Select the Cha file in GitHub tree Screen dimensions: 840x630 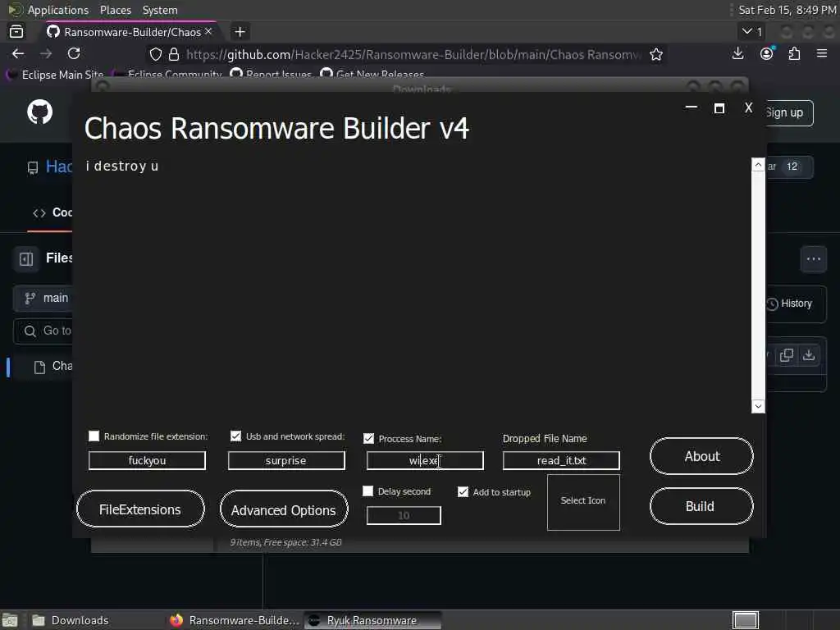click(x=53, y=367)
